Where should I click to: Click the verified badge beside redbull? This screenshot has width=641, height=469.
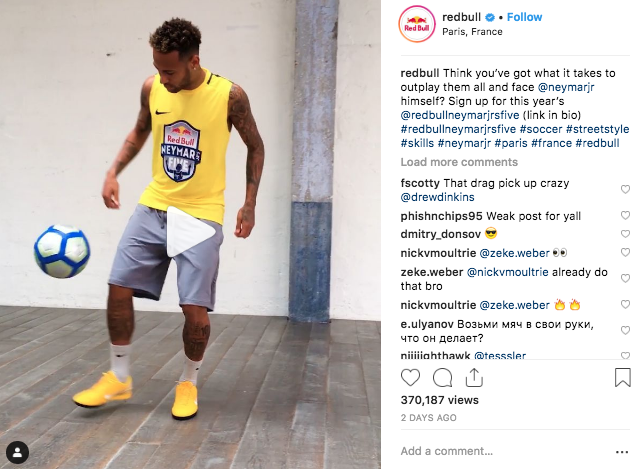[x=490, y=17]
